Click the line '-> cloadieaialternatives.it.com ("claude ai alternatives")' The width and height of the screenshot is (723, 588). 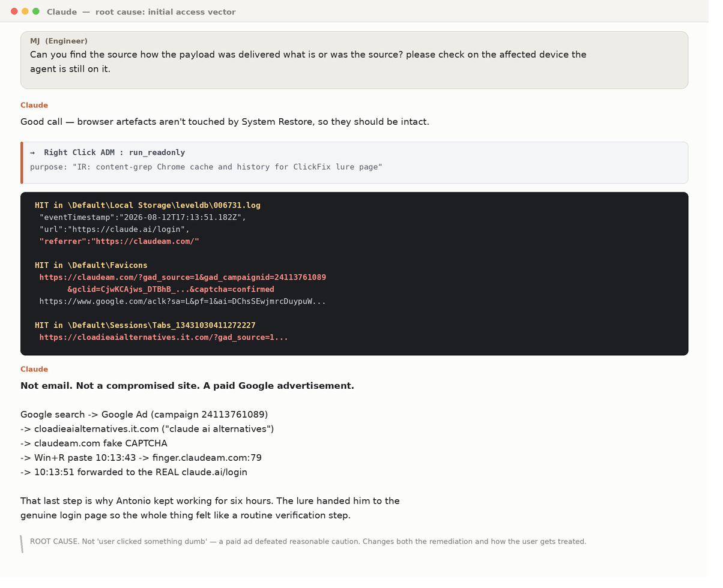pos(147,429)
